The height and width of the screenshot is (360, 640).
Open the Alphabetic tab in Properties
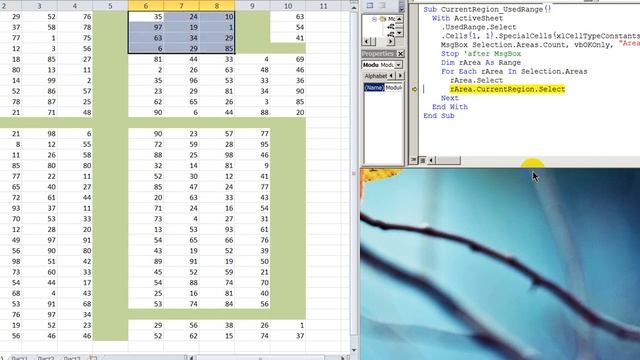point(376,76)
